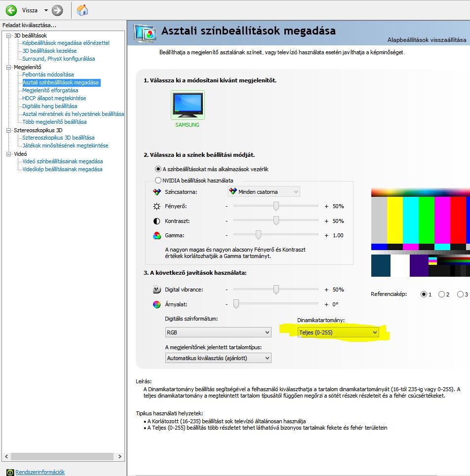The height and width of the screenshot is (476, 470).
Task: Click the Fényerő slider thumb
Action: click(x=276, y=206)
